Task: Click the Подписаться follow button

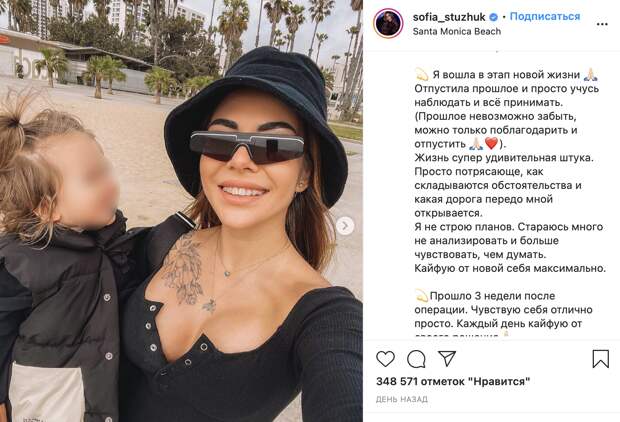Action: 545,17
